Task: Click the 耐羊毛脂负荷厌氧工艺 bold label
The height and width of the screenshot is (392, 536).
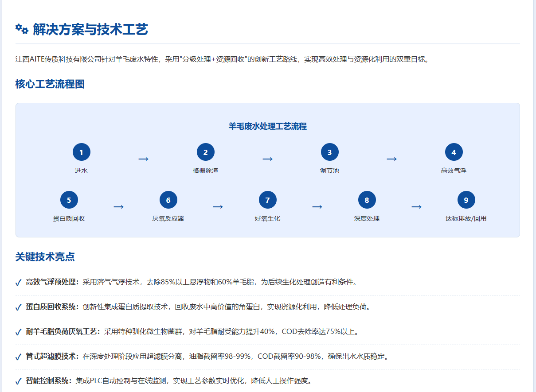Action: click(x=63, y=332)
